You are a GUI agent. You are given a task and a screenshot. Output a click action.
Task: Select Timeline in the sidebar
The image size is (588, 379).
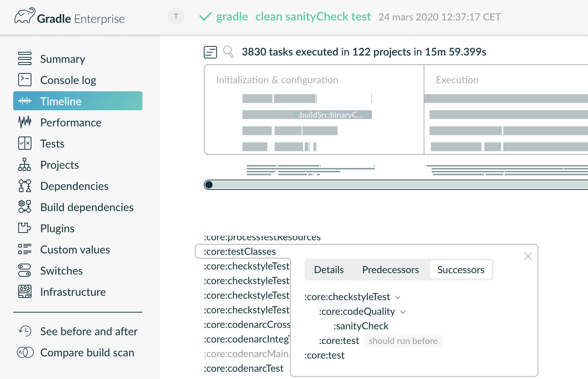click(78, 101)
